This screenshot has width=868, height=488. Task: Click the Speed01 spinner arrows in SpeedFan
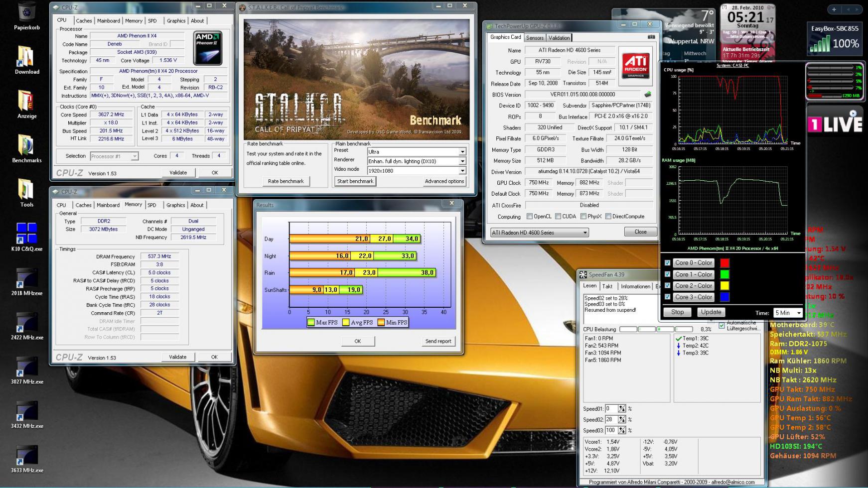tap(622, 409)
